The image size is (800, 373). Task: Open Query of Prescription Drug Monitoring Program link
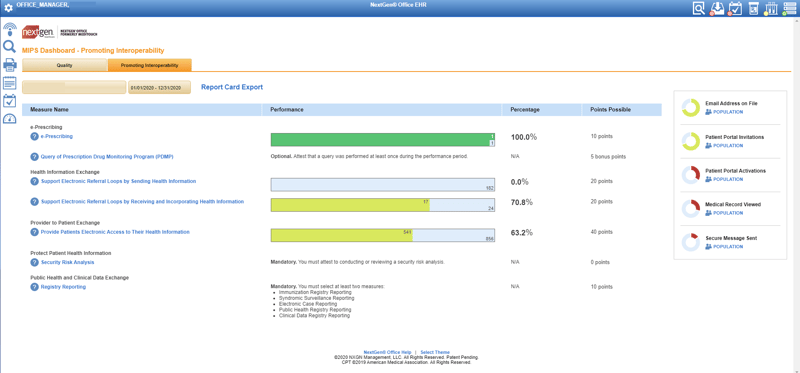[107, 157]
